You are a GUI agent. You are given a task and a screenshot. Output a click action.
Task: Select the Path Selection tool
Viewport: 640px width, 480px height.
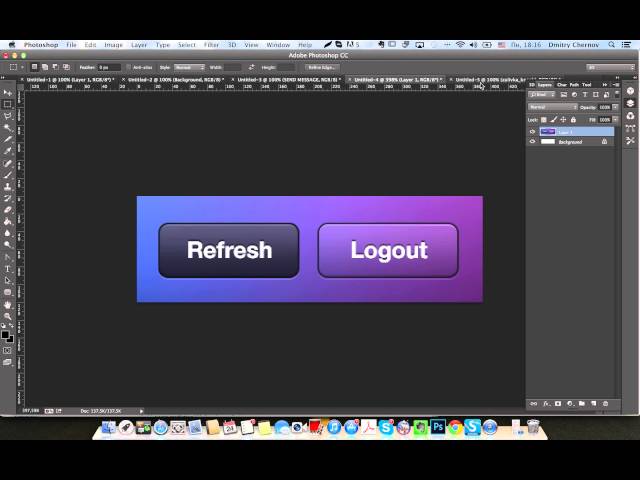[7, 281]
